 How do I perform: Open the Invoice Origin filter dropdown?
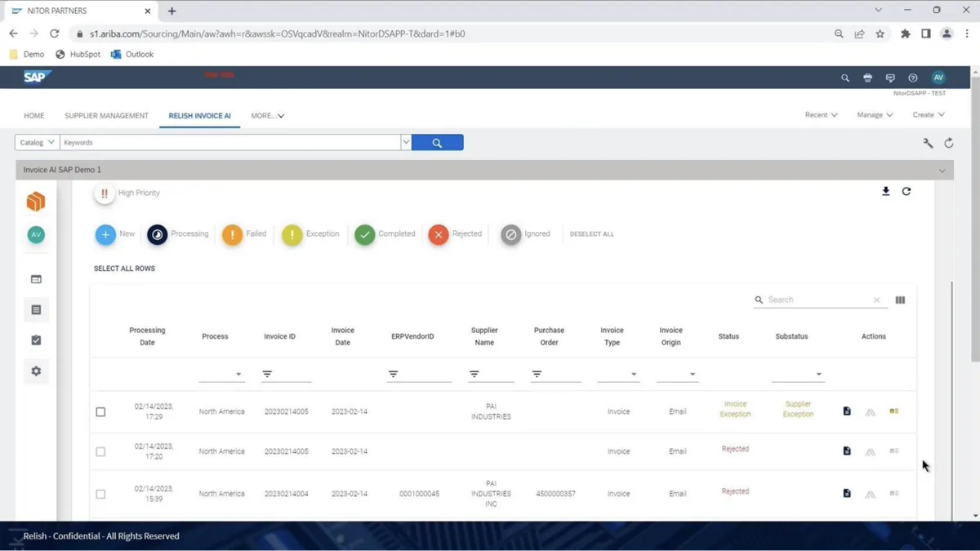pyautogui.click(x=677, y=374)
